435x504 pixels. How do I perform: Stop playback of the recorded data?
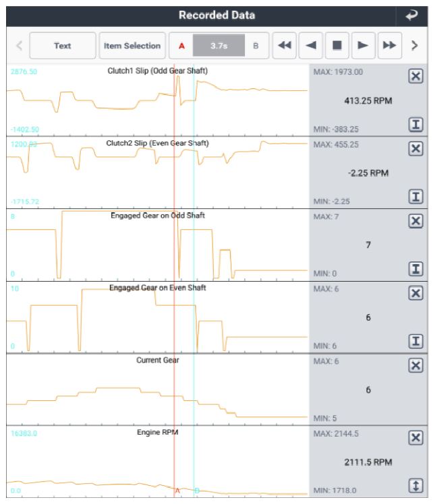[x=337, y=45]
